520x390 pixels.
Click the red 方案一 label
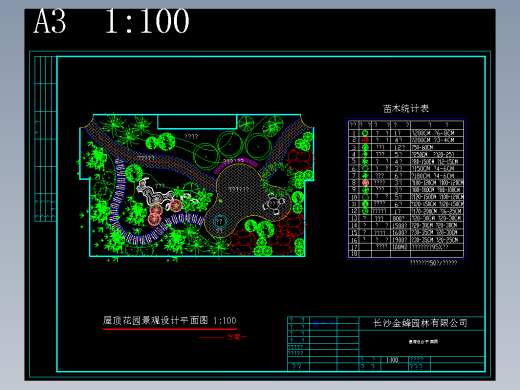click(236, 337)
